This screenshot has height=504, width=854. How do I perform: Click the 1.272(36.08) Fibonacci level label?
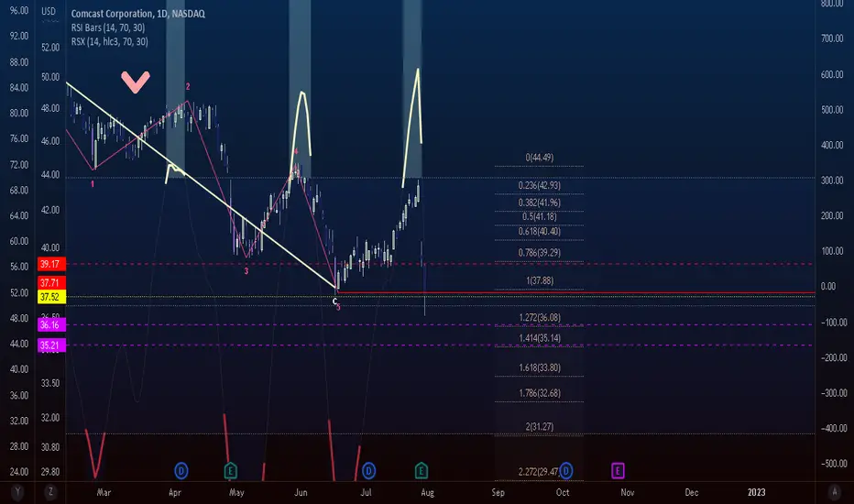click(539, 318)
